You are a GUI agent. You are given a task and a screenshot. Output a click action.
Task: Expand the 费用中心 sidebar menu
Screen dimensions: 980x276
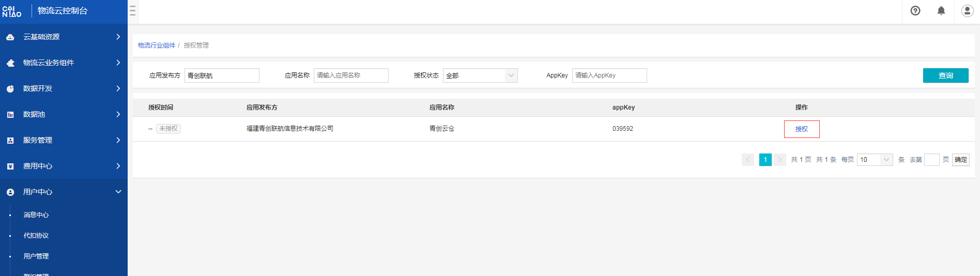click(64, 166)
